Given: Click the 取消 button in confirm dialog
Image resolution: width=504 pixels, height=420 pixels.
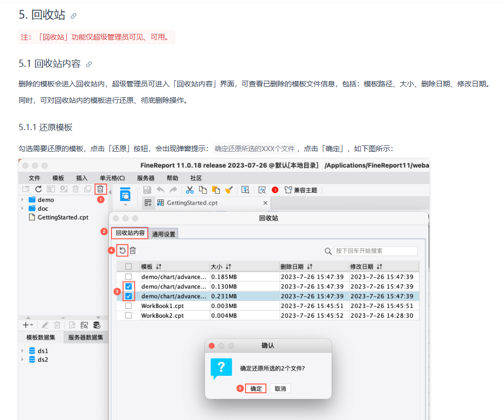Looking at the screenshot, I should tap(281, 389).
